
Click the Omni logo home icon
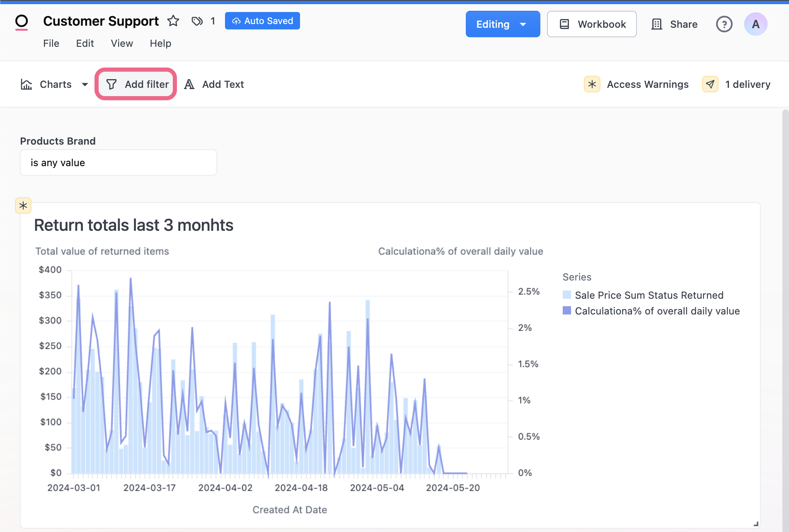22,22
